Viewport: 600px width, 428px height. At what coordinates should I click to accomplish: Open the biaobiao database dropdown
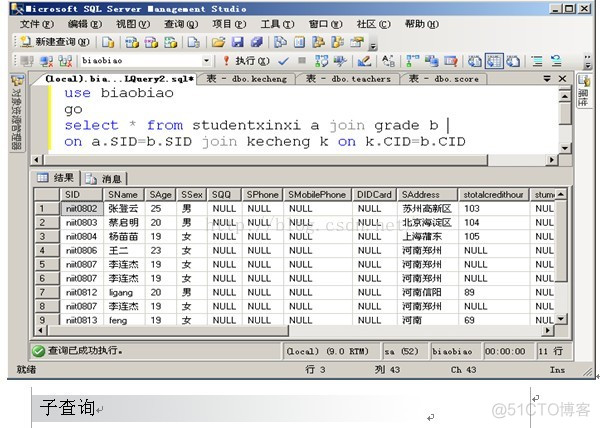(206, 61)
